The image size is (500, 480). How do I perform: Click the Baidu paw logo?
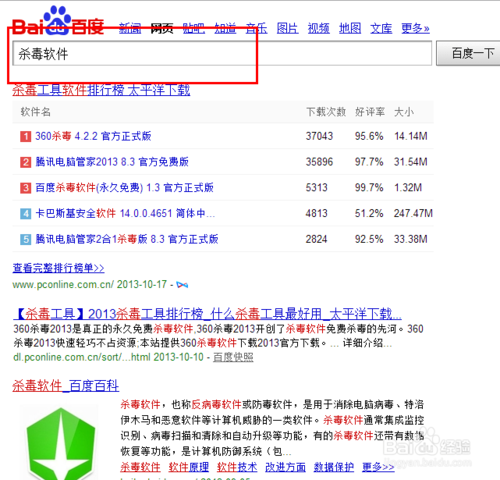click(58, 21)
